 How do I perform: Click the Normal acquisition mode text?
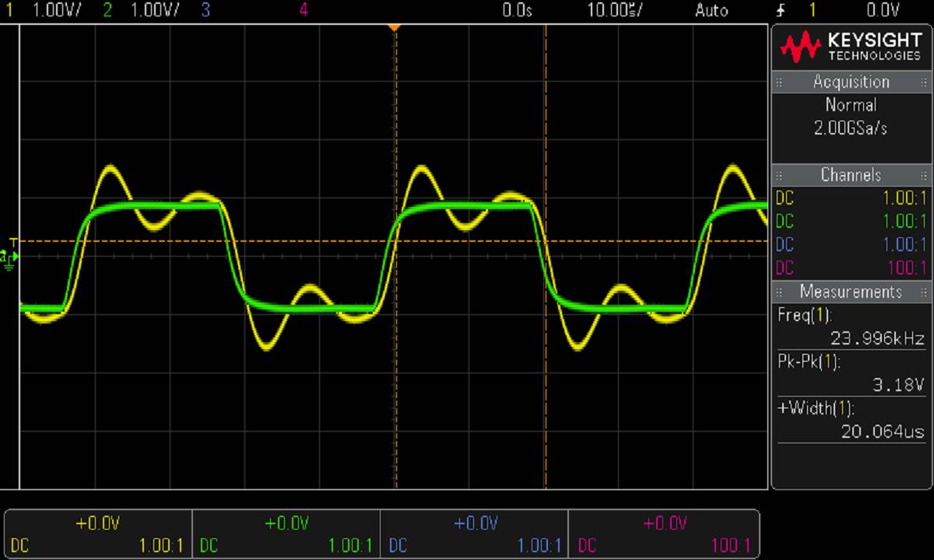[851, 105]
